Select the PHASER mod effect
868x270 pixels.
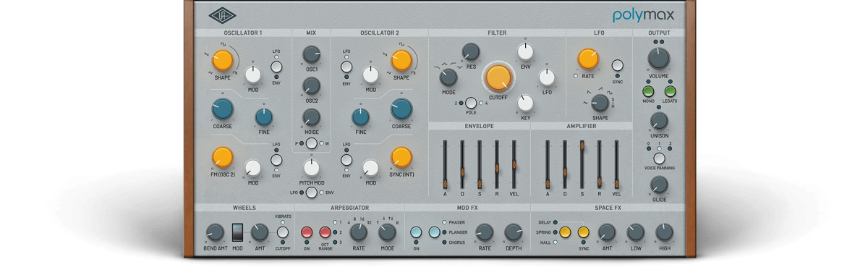click(444, 222)
